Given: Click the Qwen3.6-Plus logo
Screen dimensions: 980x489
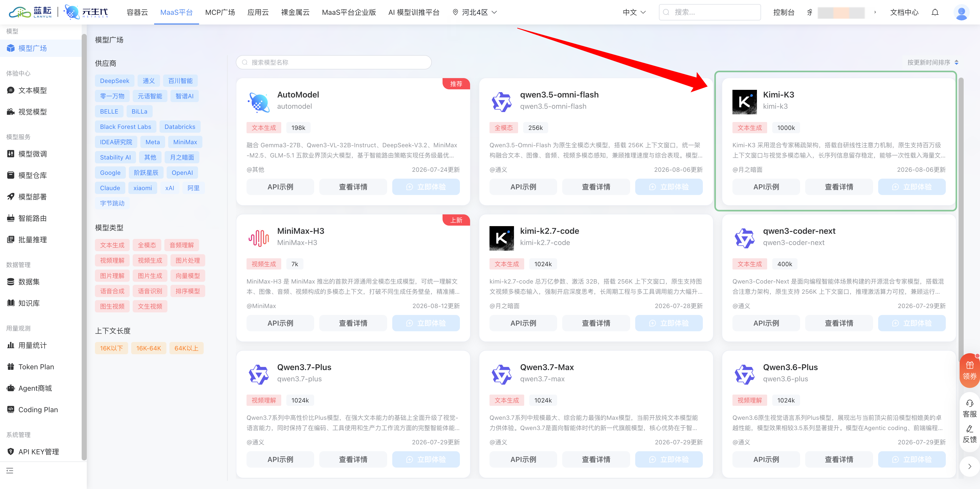Looking at the screenshot, I should coord(744,374).
